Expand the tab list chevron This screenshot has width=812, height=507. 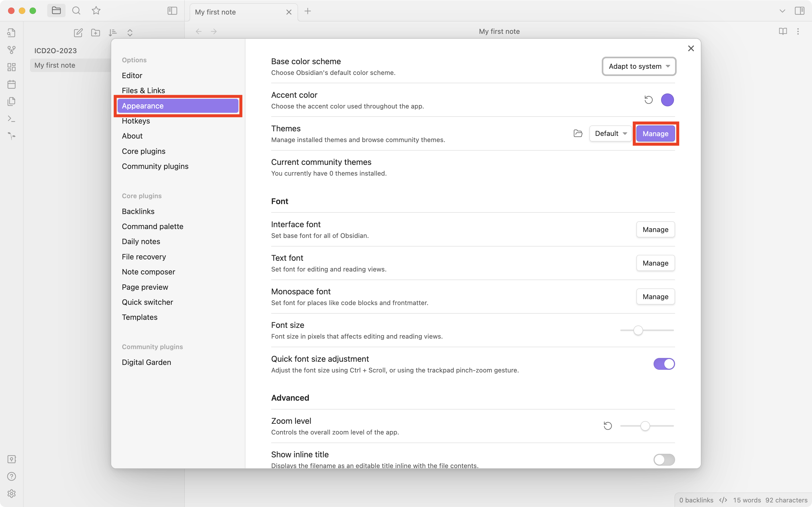[x=782, y=11]
